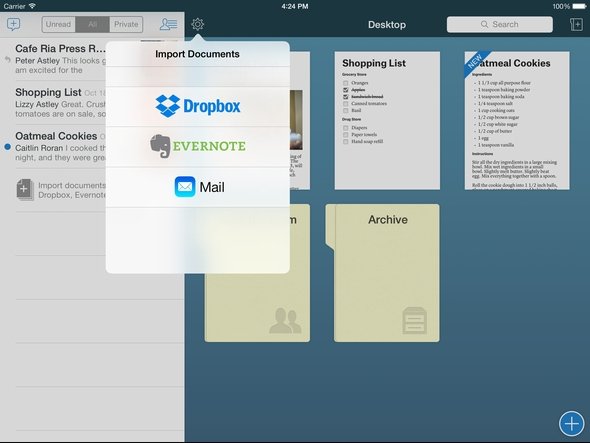Image resolution: width=590 pixels, height=443 pixels.
Task: Choose Evernote as import source
Action: tap(198, 146)
